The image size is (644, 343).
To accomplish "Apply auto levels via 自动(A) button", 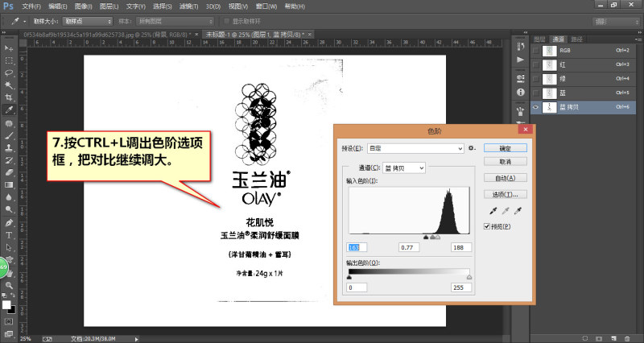I will click(x=506, y=178).
